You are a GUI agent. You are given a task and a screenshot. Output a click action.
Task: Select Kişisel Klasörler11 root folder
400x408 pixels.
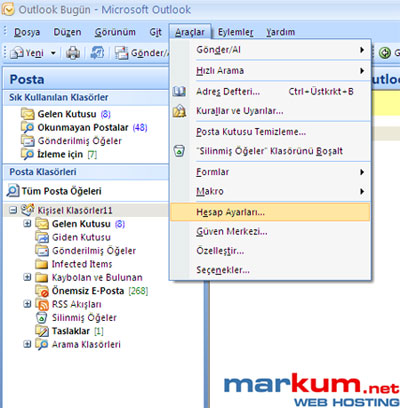click(x=75, y=210)
